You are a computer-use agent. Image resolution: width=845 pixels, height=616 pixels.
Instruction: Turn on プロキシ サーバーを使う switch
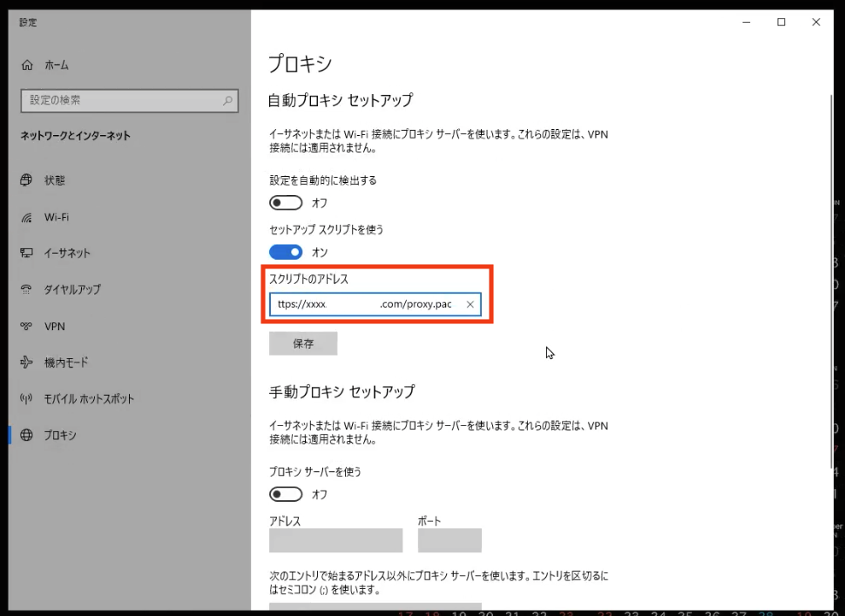pos(286,494)
